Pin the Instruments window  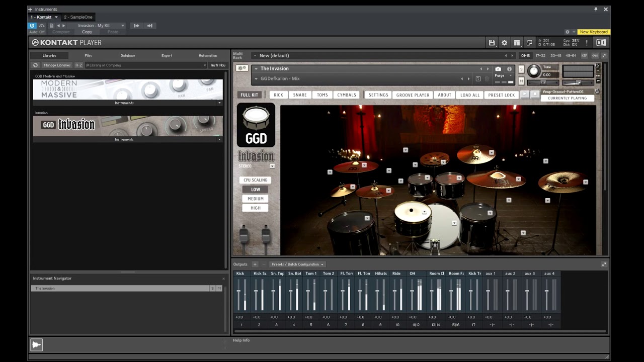pyautogui.click(x=596, y=9)
